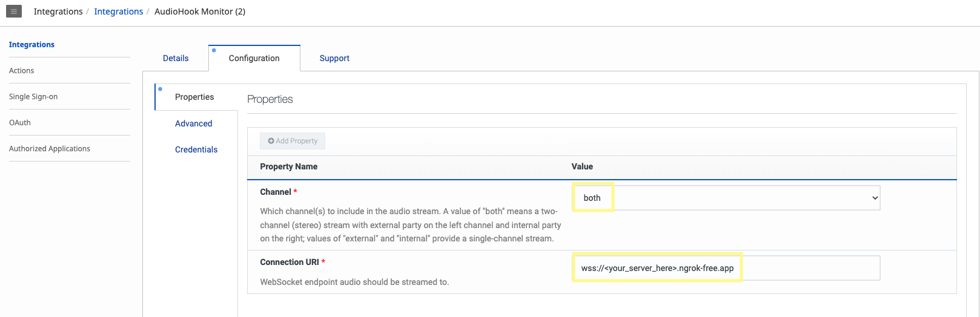This screenshot has height=317, width=980.
Task: Select the Channel combo box showing both
Action: (x=726, y=198)
